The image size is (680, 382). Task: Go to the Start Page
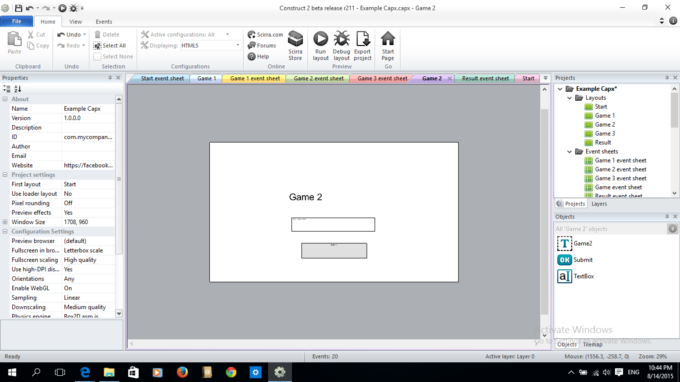tap(388, 46)
